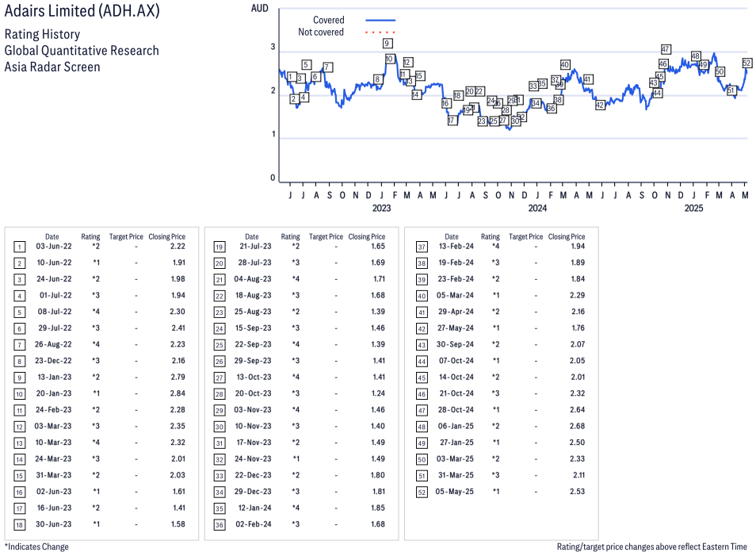
Task: Click the 31-Mar-23 date cell
Action: 54,475
